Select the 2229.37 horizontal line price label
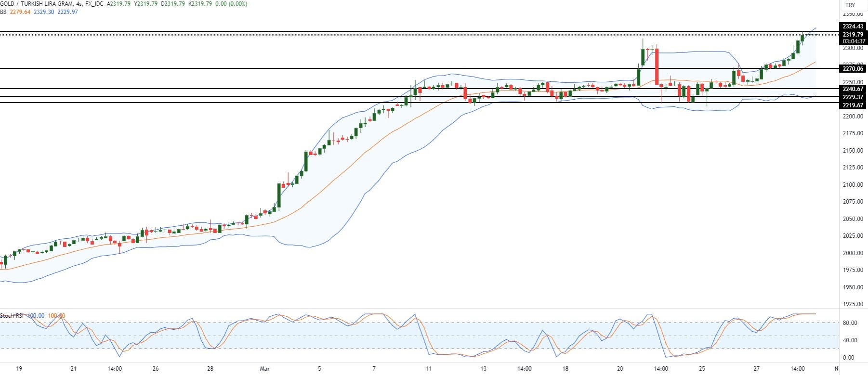 [853, 97]
